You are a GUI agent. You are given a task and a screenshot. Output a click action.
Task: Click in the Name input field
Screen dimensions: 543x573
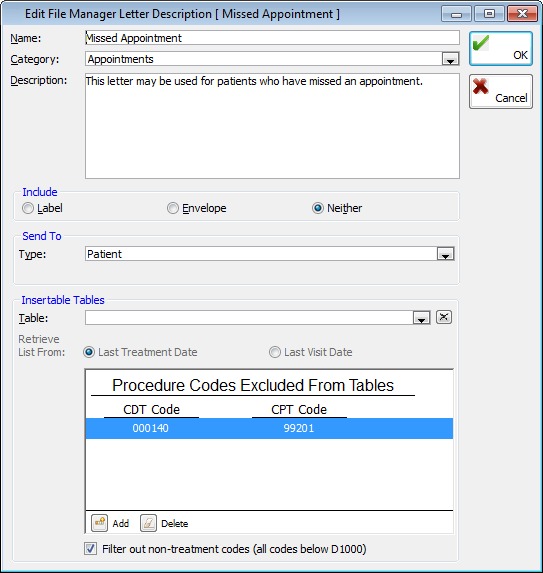272,38
